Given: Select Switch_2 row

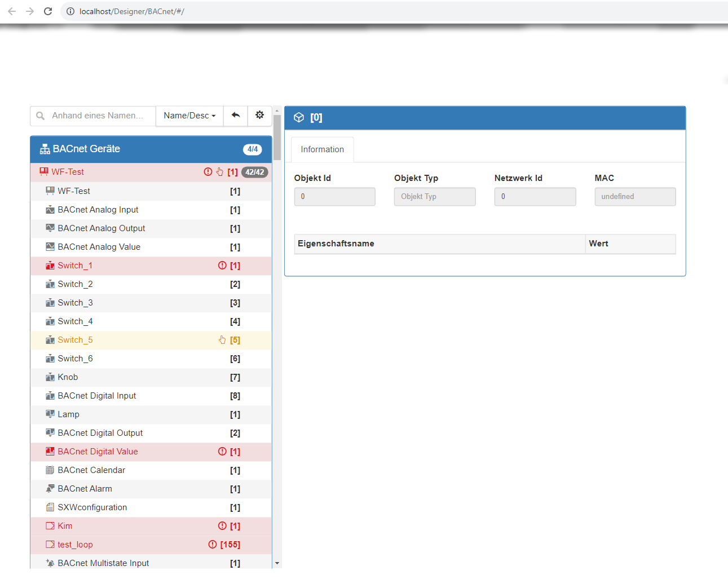Looking at the screenshot, I should (x=151, y=284).
